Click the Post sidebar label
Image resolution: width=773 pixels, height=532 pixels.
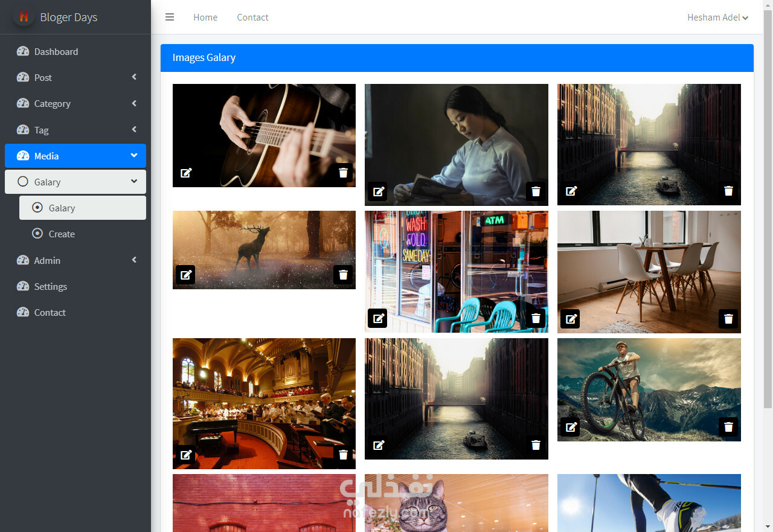point(43,77)
